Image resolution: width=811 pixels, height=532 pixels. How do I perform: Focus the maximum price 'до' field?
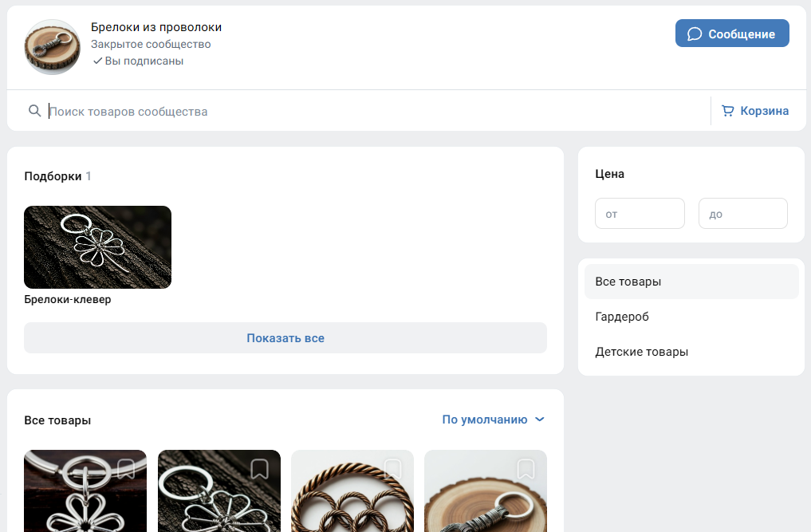click(x=742, y=214)
